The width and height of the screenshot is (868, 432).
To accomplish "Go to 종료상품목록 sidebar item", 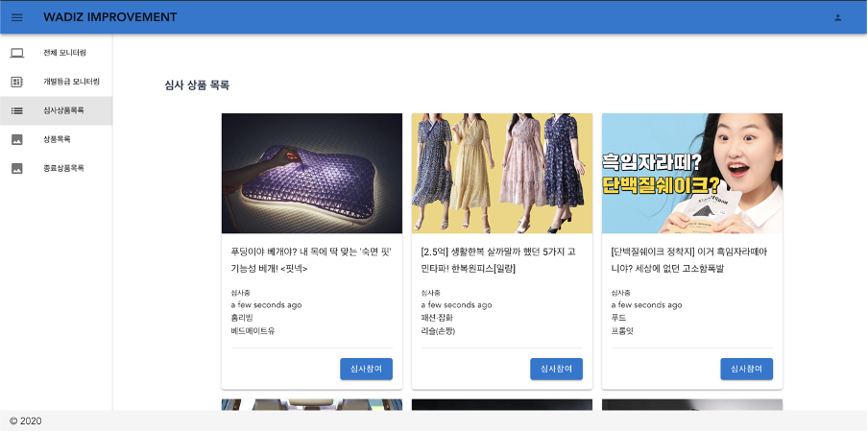I will 57,168.
